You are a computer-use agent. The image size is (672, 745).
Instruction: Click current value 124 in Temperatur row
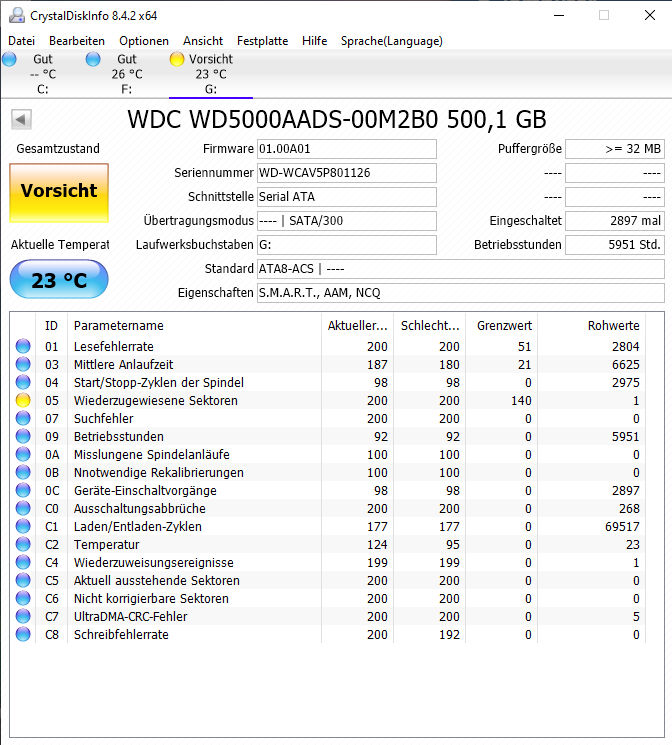tap(377, 545)
